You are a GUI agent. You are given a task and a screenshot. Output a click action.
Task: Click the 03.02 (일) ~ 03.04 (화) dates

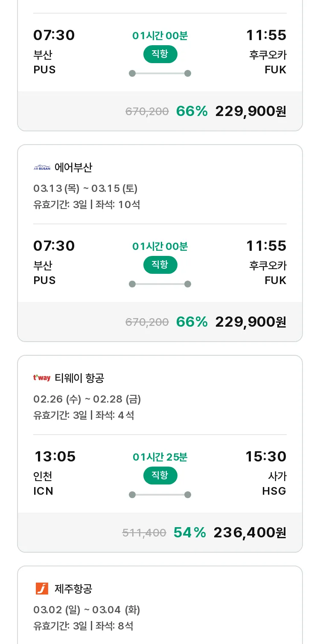pyautogui.click(x=87, y=610)
